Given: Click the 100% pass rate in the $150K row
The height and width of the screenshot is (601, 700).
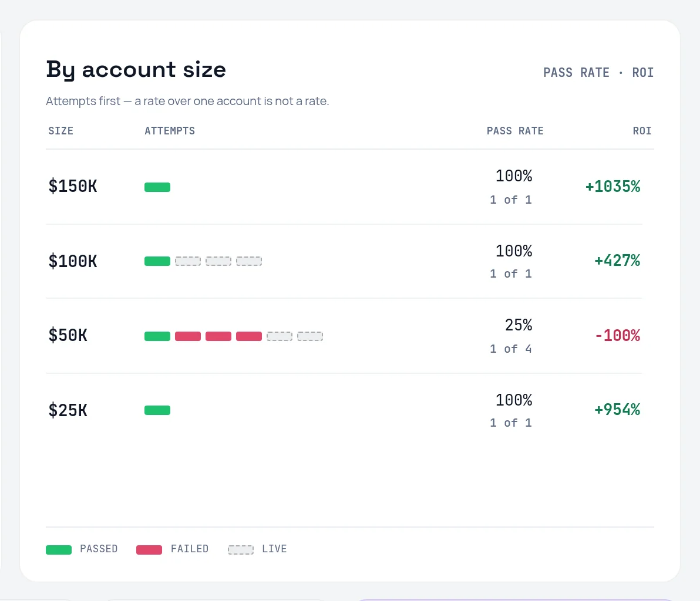Looking at the screenshot, I should tap(514, 176).
